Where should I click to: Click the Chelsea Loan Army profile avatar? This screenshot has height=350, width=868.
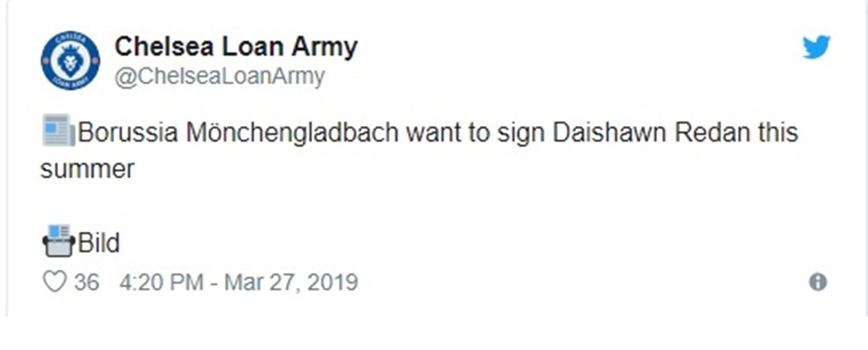pos(71,61)
